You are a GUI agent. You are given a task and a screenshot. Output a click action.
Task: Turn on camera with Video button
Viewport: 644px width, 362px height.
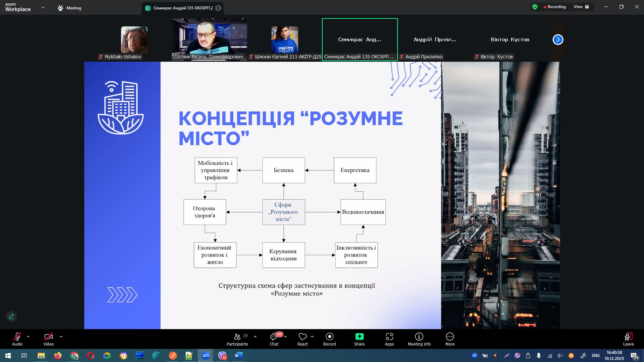(x=48, y=339)
